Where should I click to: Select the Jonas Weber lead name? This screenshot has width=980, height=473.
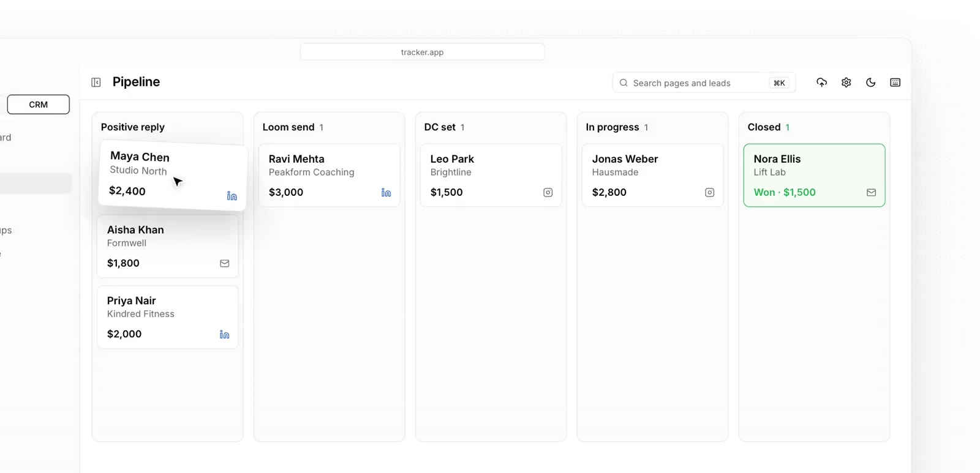click(x=625, y=159)
